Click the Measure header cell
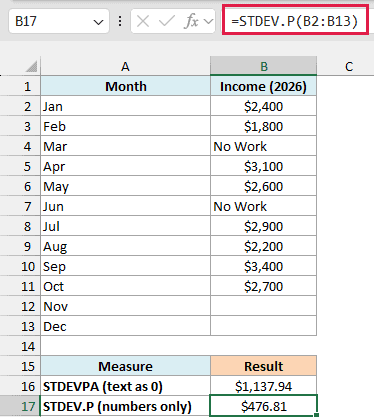The height and width of the screenshot is (417, 374). [x=125, y=366]
